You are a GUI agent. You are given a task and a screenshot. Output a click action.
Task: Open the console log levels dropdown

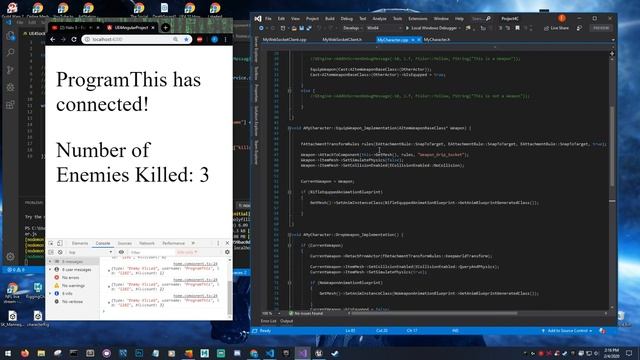[187, 252]
